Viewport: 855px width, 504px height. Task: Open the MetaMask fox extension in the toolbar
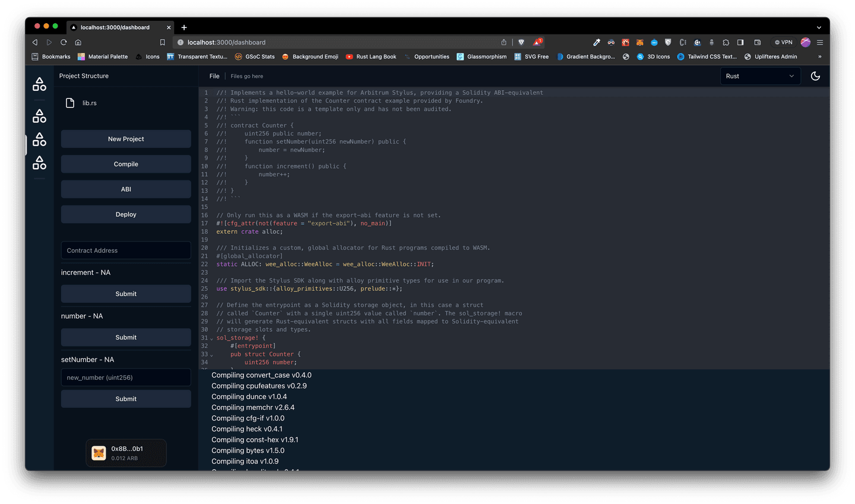(639, 42)
